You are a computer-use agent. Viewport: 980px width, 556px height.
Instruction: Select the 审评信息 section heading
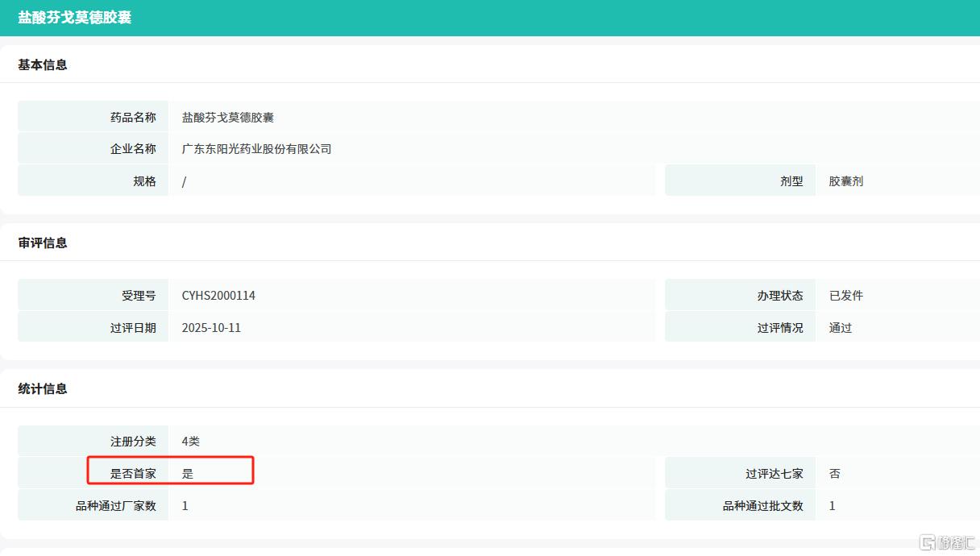[43, 243]
